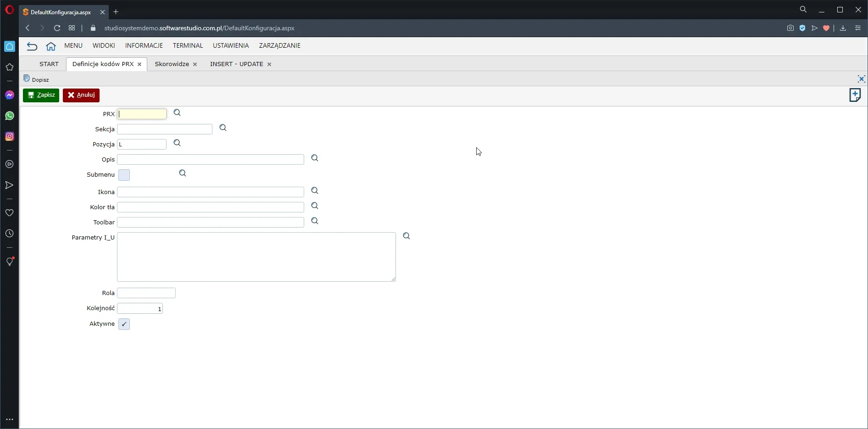Click the browser address bar URL
The image size is (868, 429).
click(199, 28)
